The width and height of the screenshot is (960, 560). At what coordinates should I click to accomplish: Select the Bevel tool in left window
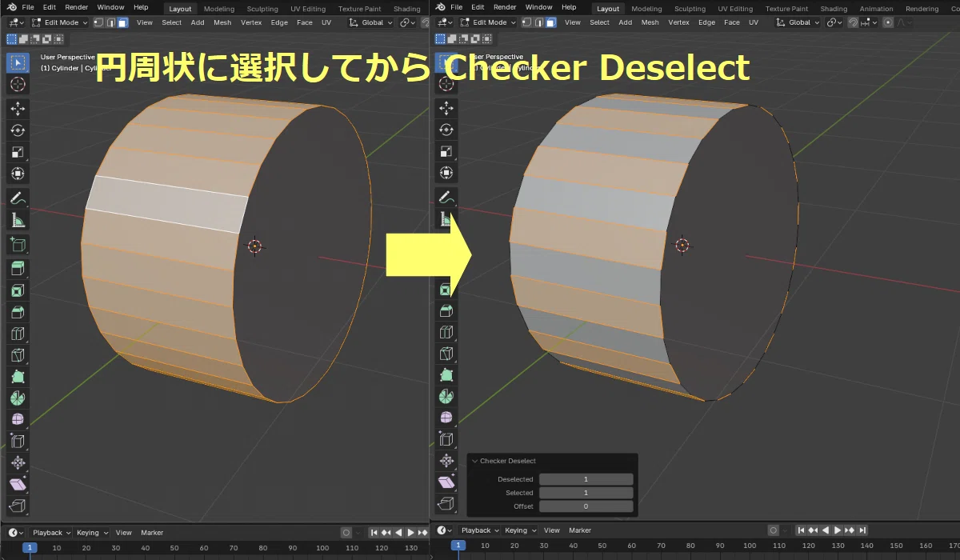pyautogui.click(x=18, y=312)
